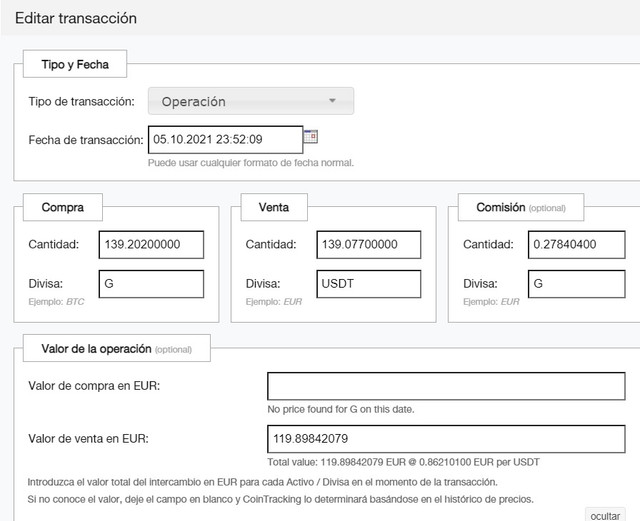Click the Comisión Divisa field
The height and width of the screenshot is (521, 640).
tap(576, 284)
